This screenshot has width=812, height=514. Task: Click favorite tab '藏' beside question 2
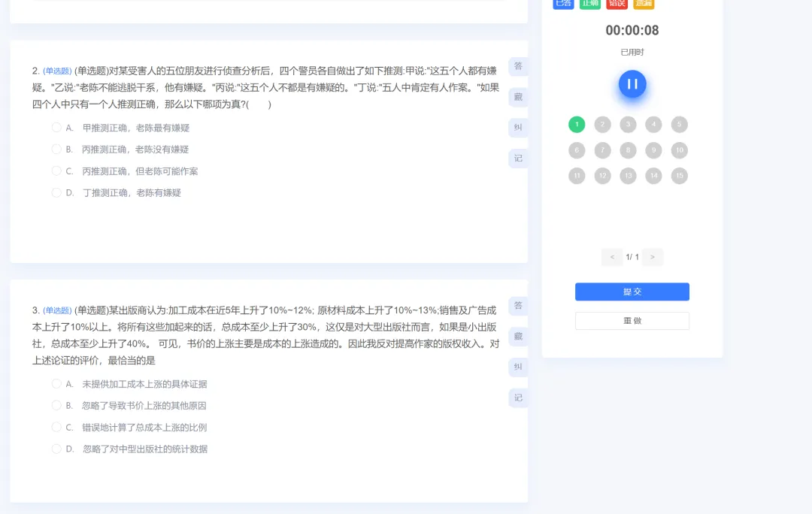[x=518, y=97]
